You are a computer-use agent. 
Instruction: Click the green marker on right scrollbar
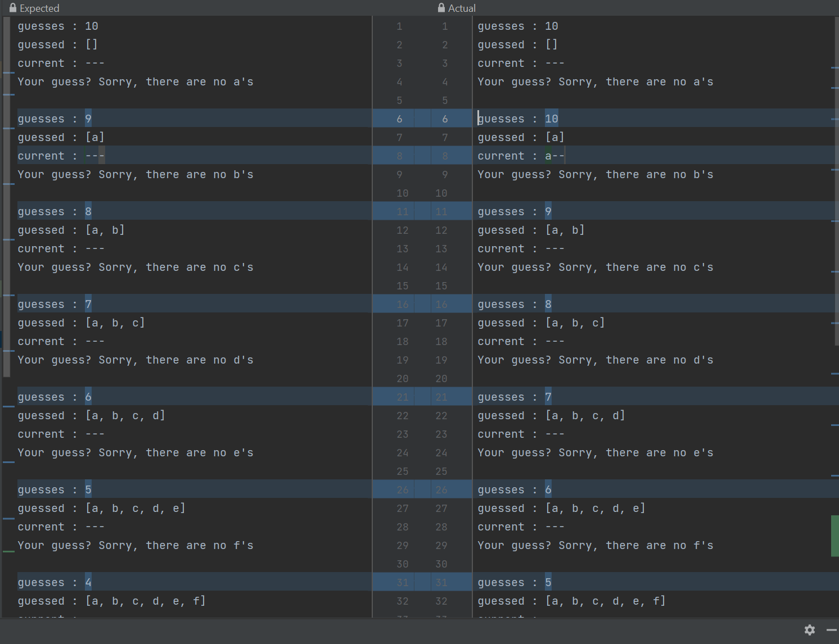point(835,536)
